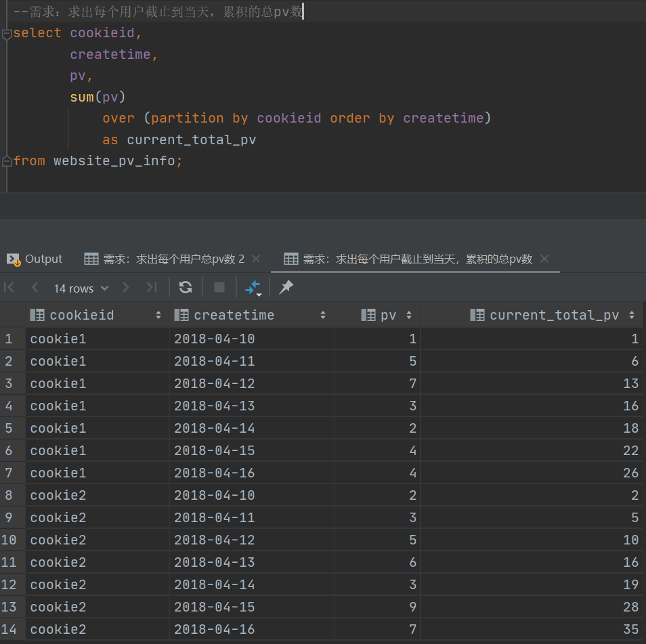The width and height of the screenshot is (646, 644).
Task: Go to last page of results
Action: (152, 287)
